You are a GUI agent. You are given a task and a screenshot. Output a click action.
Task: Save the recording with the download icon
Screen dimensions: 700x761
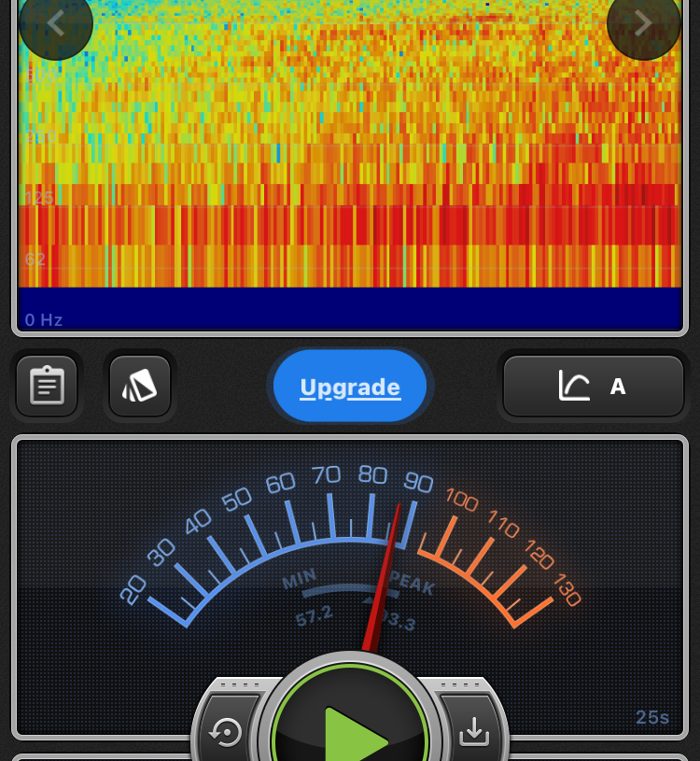[x=474, y=733]
